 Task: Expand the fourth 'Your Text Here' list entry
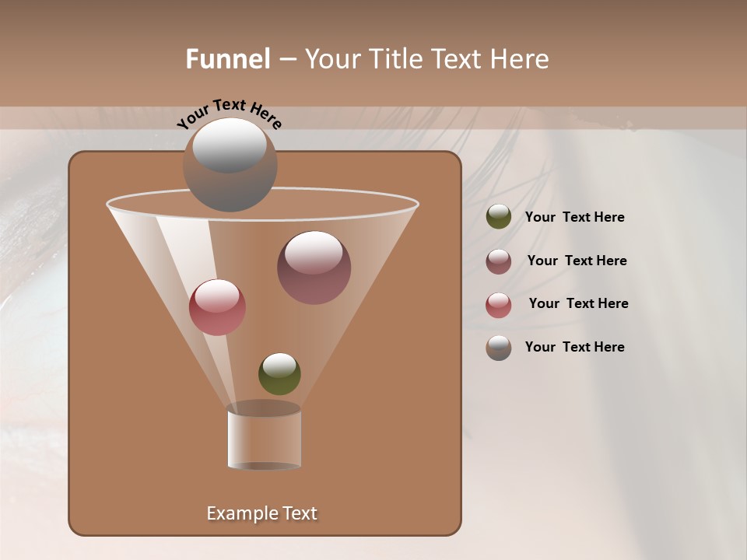[x=575, y=347]
